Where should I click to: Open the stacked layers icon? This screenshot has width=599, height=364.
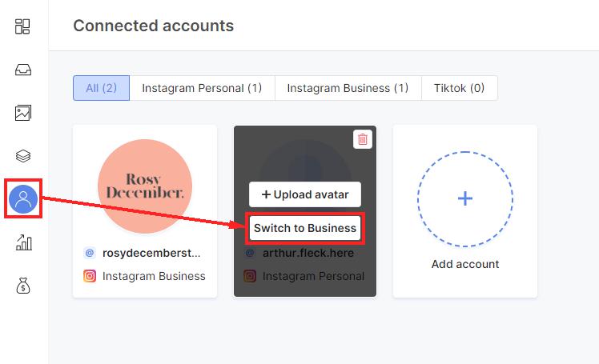point(23,156)
